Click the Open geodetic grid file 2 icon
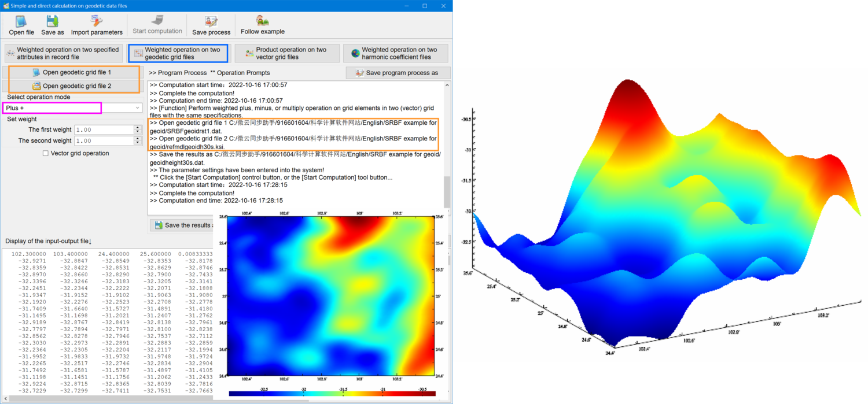 pyautogui.click(x=71, y=86)
